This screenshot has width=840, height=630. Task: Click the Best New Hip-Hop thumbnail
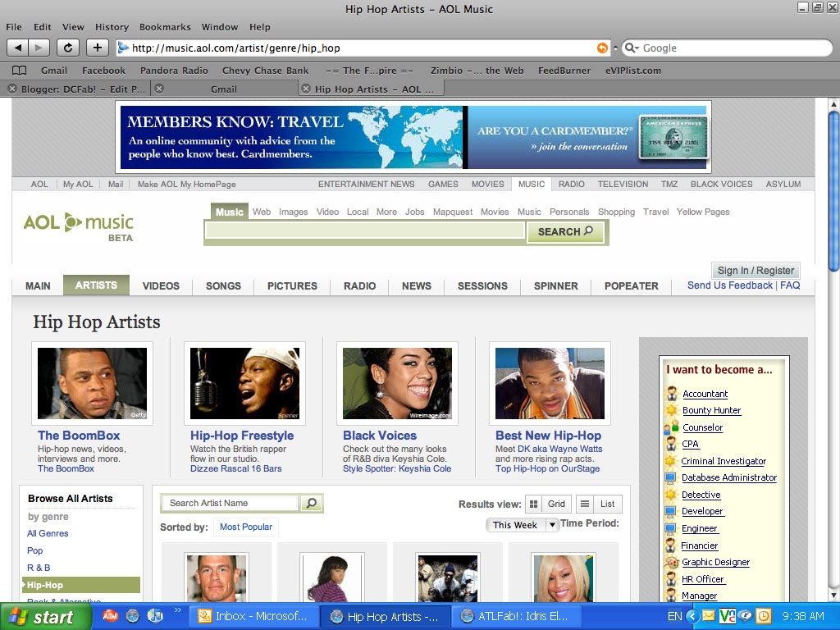point(550,384)
